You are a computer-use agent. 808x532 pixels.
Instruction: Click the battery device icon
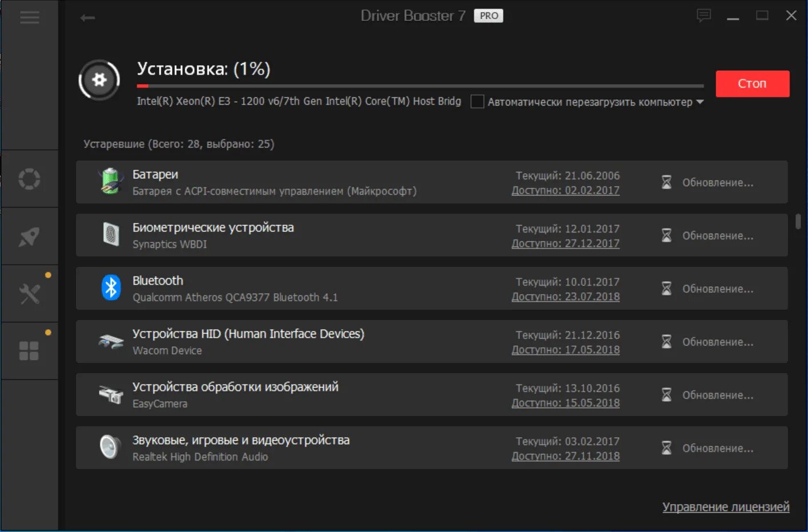coord(111,181)
